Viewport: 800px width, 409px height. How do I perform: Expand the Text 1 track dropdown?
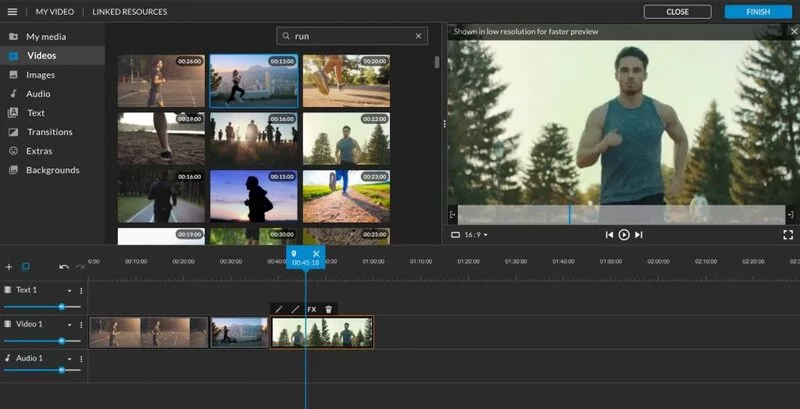(x=69, y=291)
